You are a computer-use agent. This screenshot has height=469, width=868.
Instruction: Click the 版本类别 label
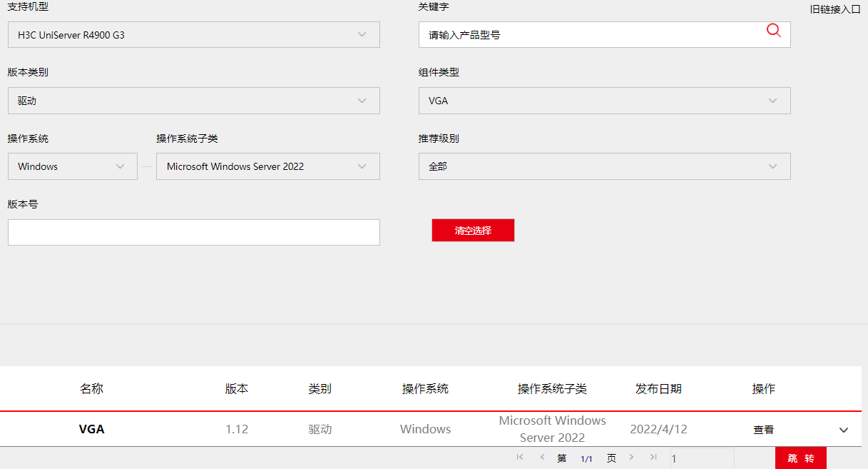pyautogui.click(x=28, y=72)
